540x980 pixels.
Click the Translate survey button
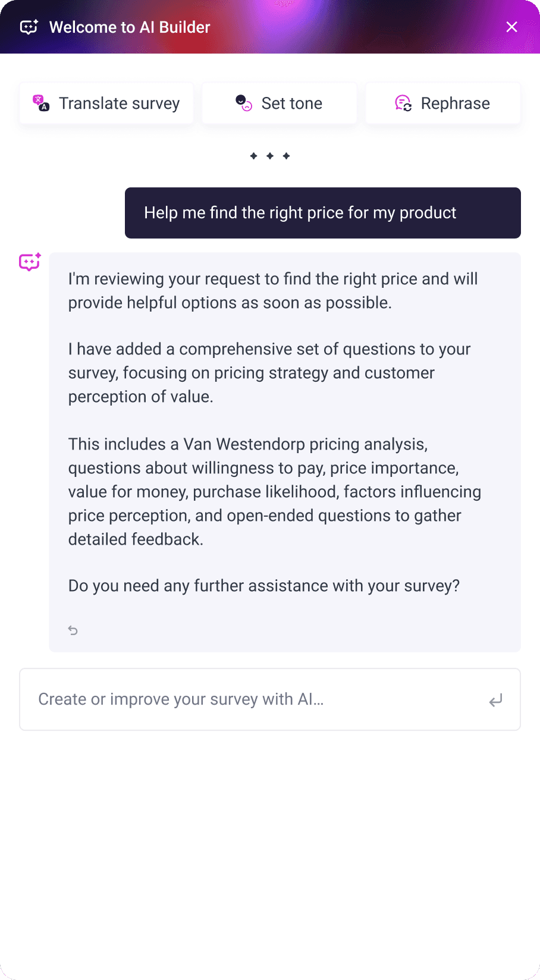tap(106, 103)
